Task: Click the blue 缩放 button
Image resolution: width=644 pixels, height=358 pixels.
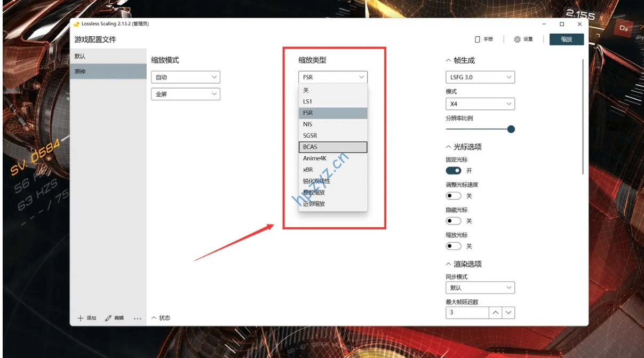Action: pyautogui.click(x=566, y=39)
